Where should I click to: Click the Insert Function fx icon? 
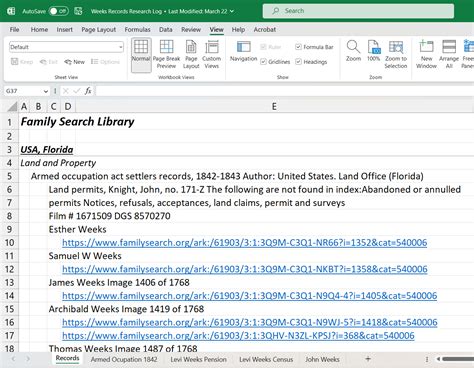88,91
